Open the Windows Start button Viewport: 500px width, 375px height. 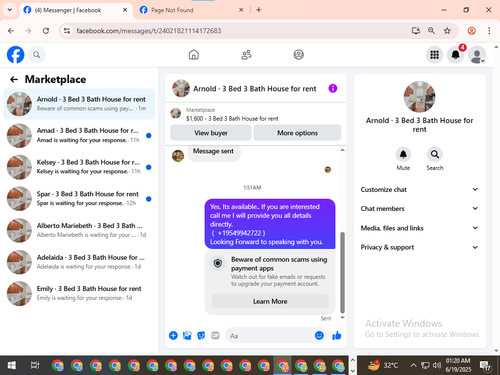click(11, 365)
